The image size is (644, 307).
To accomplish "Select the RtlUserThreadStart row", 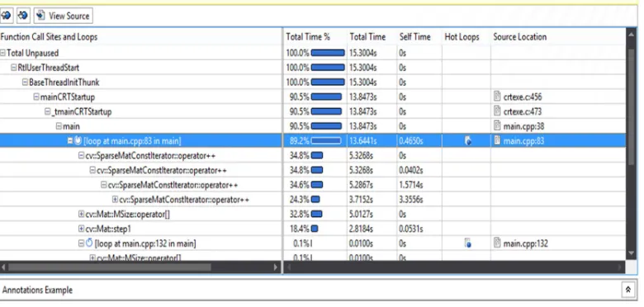I will click(313, 68).
